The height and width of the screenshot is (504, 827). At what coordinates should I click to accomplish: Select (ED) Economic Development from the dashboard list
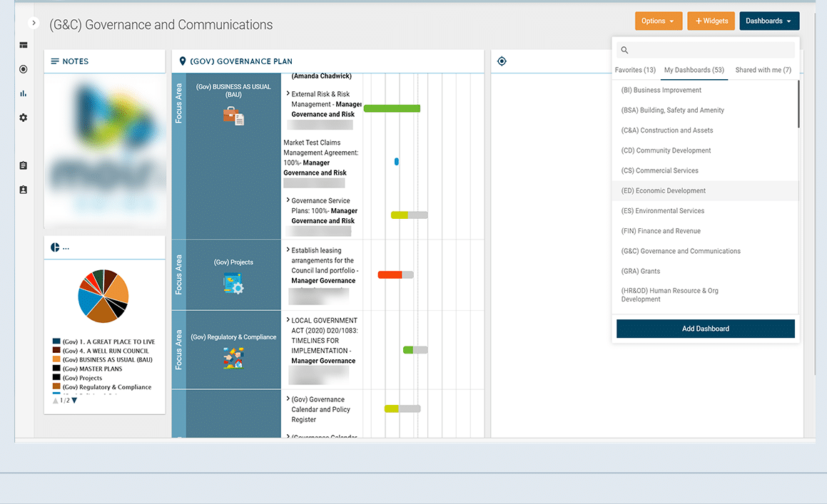point(665,190)
